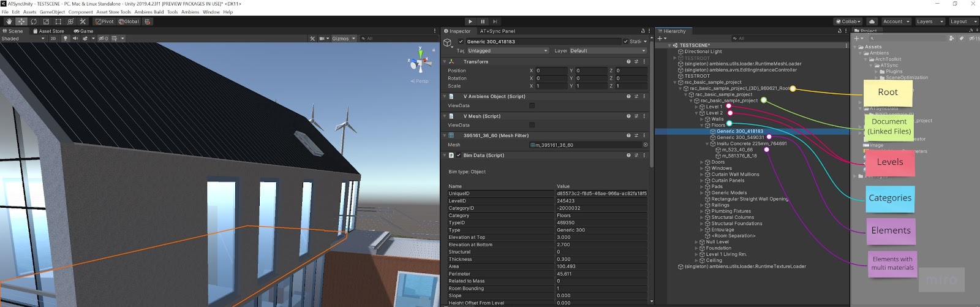Image resolution: width=980 pixels, height=307 pixels.
Task: Toggle grid snapping icon next to Global
Action: [148, 21]
